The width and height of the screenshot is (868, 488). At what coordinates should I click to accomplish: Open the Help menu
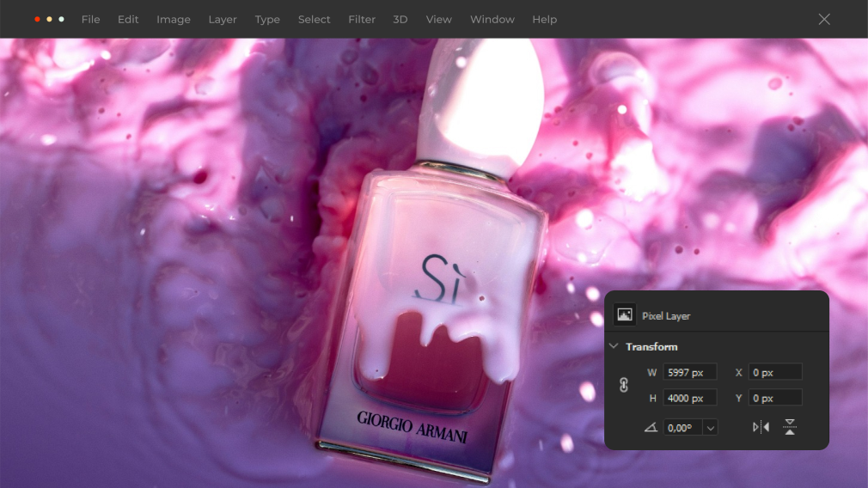coord(544,20)
